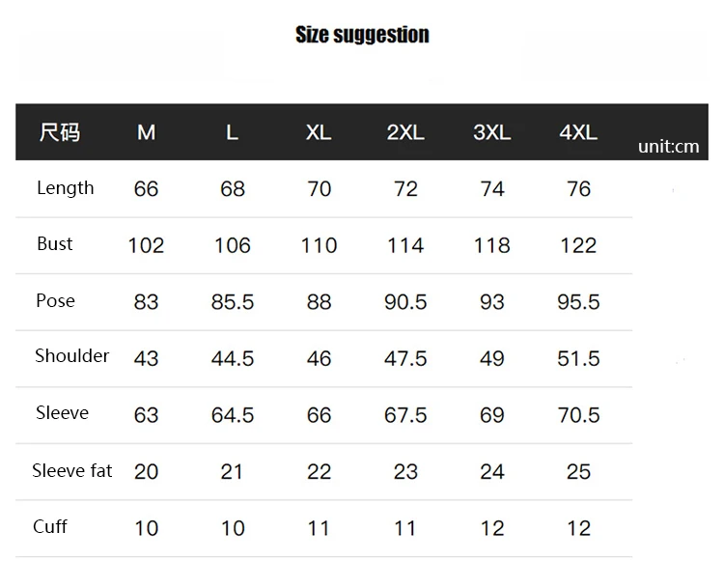Click the 'Size suggestion' title

362,36
